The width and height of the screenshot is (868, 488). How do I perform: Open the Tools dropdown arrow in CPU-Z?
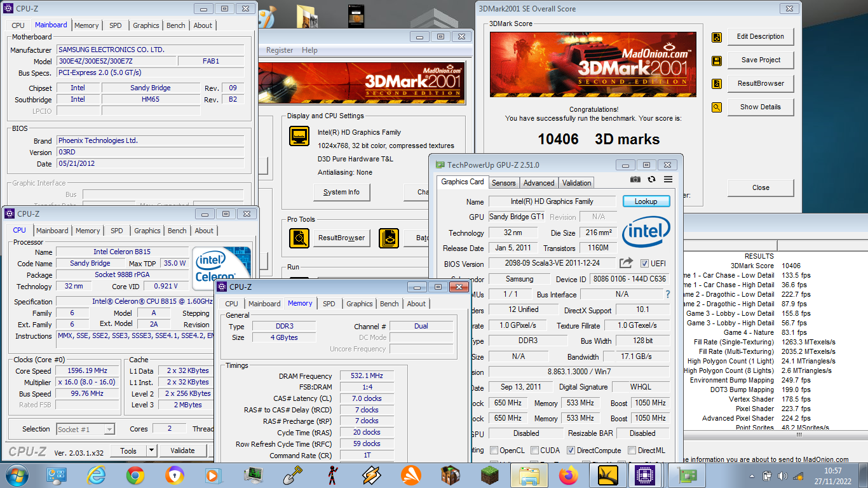(x=151, y=451)
